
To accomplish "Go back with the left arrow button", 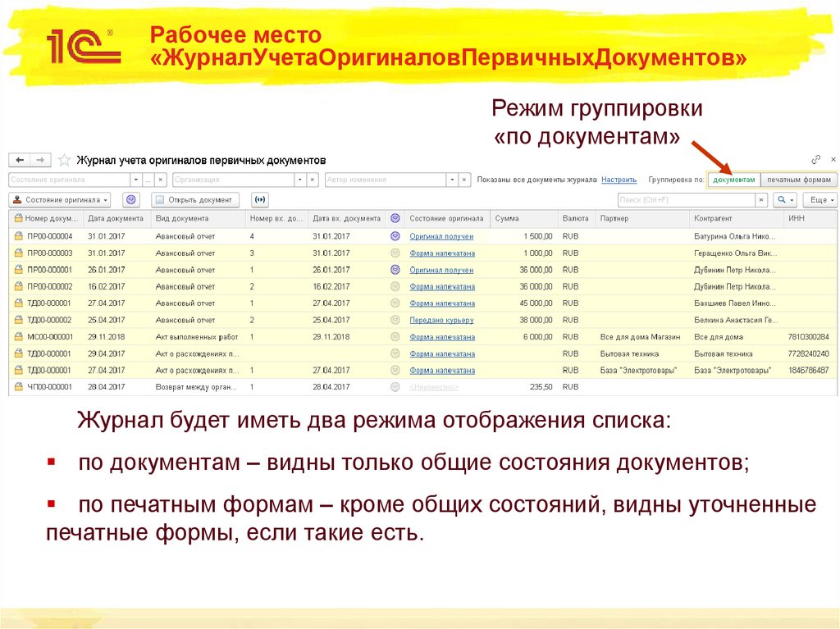I will [20, 160].
